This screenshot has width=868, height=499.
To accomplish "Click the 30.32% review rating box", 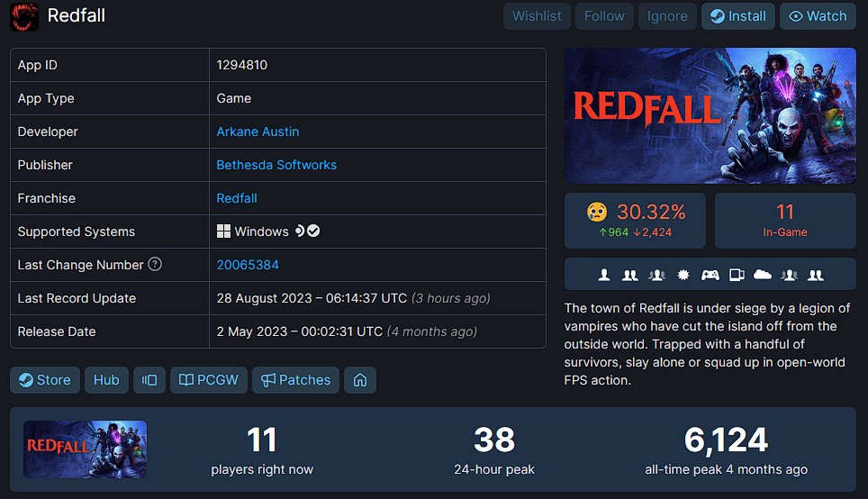I will tap(635, 221).
